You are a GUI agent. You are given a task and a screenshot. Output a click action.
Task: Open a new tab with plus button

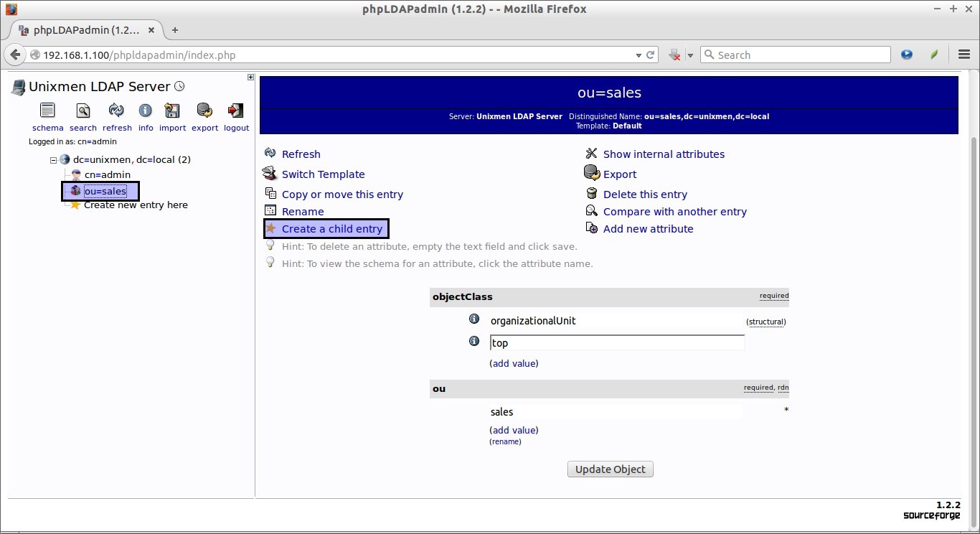(x=174, y=30)
